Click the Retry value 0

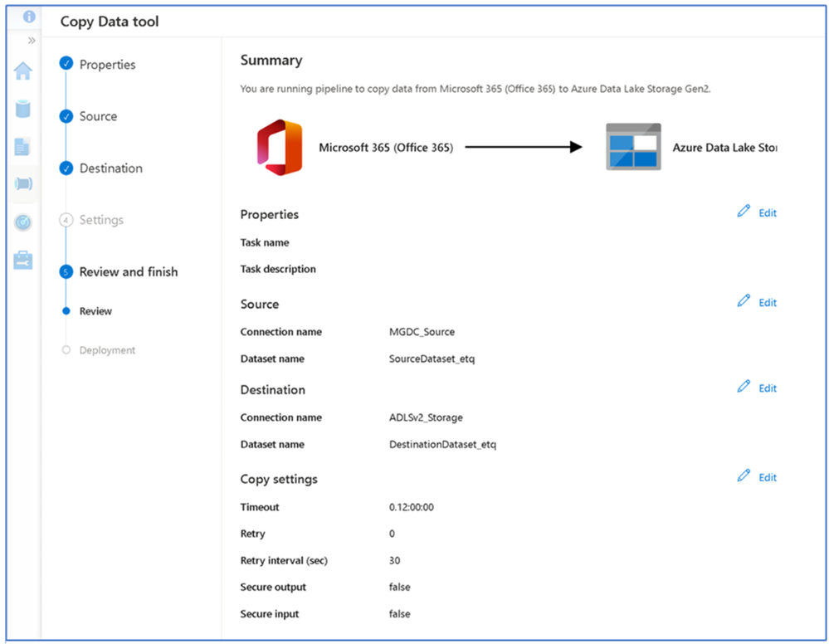392,534
